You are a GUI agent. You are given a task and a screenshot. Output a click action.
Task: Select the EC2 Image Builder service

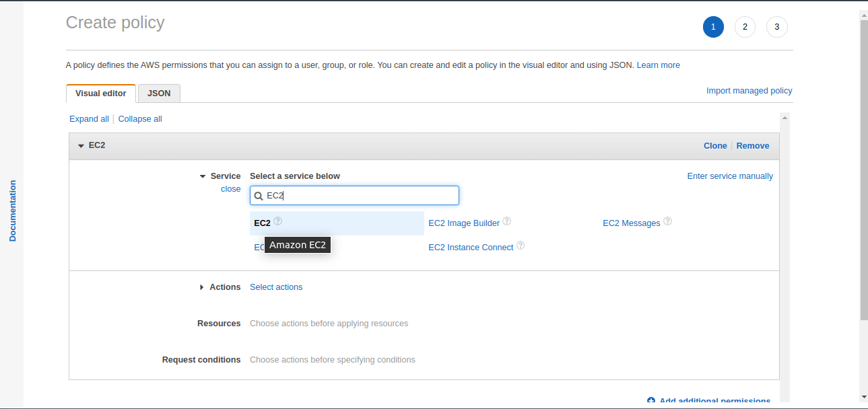(x=464, y=223)
